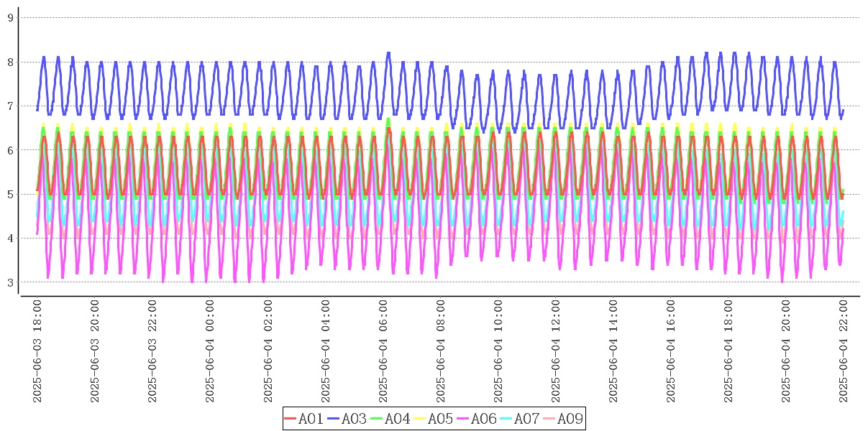Pick the 2025-06-04 12:00 time axis label
Screen dimensions: 868x431
click(x=555, y=351)
